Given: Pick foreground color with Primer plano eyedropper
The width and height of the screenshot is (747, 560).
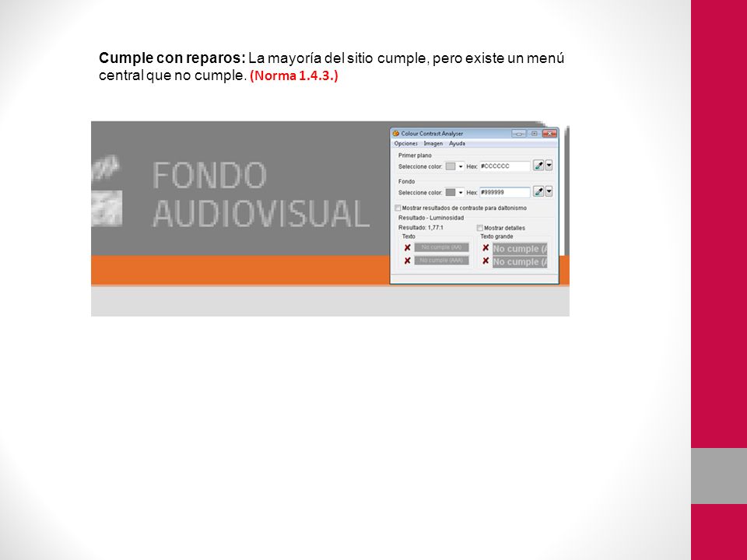Looking at the screenshot, I should 538,166.
